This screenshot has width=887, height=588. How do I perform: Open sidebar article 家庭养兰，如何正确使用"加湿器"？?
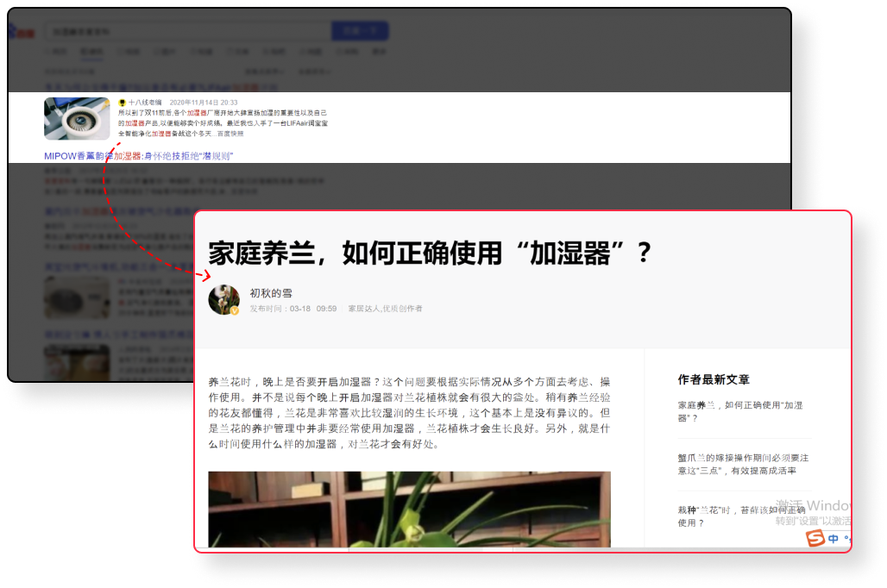[x=740, y=411]
